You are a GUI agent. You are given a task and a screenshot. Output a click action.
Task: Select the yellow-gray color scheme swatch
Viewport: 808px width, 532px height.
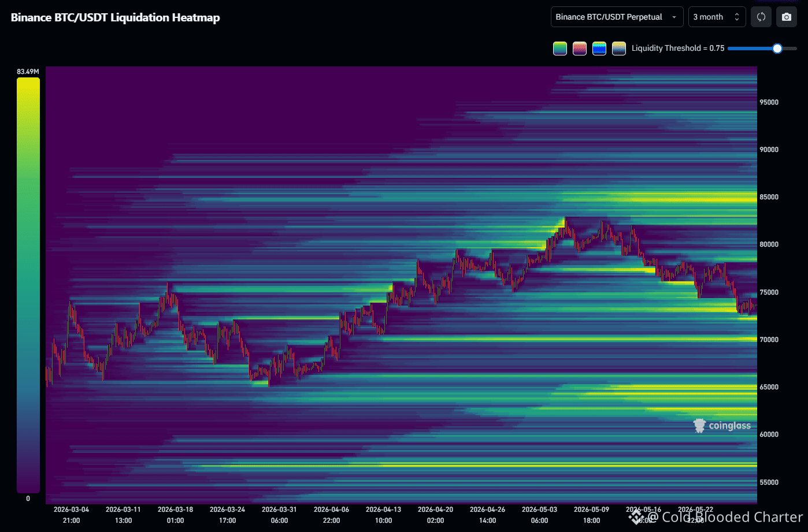619,49
